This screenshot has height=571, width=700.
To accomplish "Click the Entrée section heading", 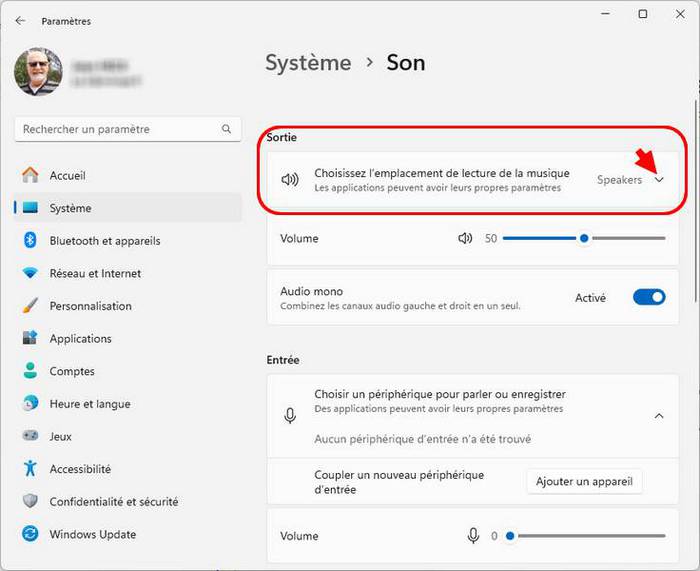I will click(x=283, y=360).
